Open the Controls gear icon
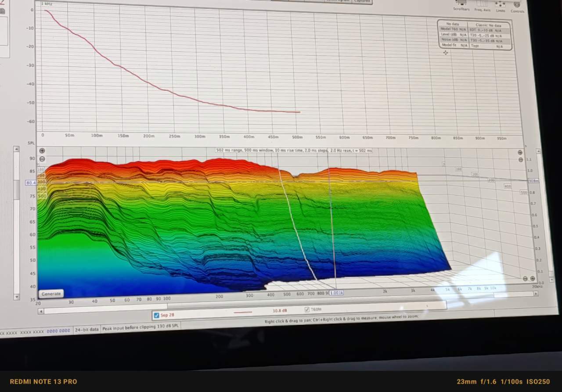This screenshot has height=392, width=562. click(517, 7)
